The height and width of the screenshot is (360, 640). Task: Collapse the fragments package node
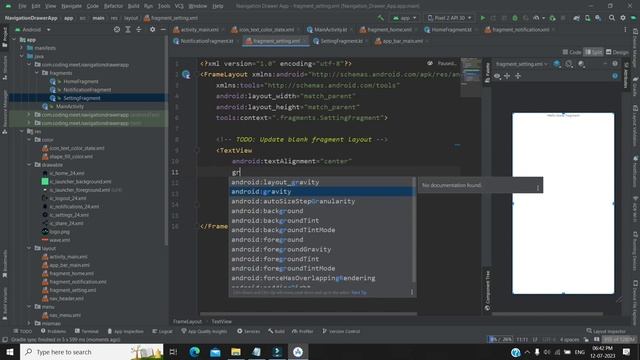[37, 73]
